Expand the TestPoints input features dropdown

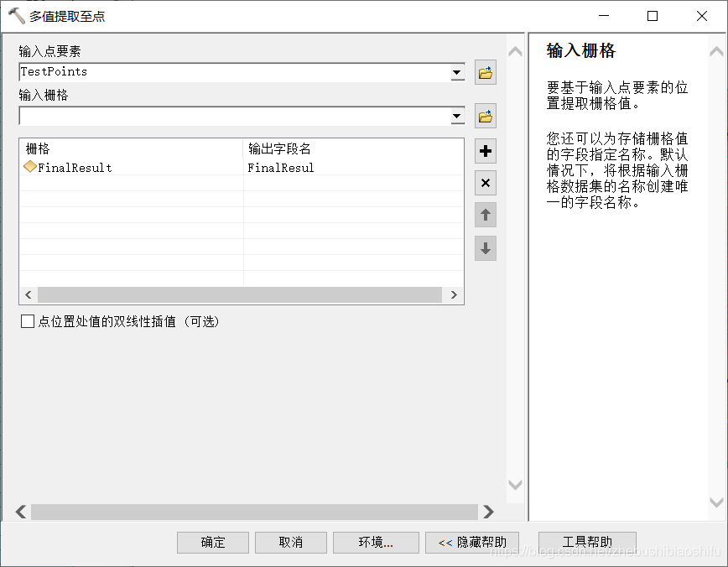pyautogui.click(x=457, y=72)
